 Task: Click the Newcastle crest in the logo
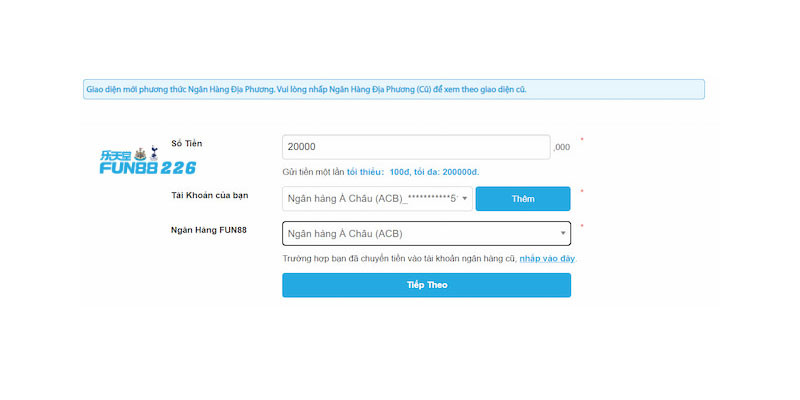tap(140, 153)
